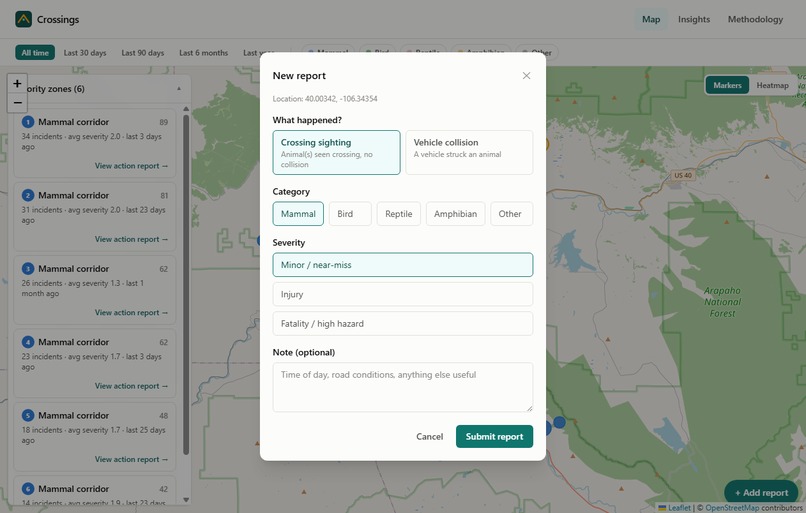806x513 pixels.
Task: View action report for zone 1
Action: (x=131, y=166)
